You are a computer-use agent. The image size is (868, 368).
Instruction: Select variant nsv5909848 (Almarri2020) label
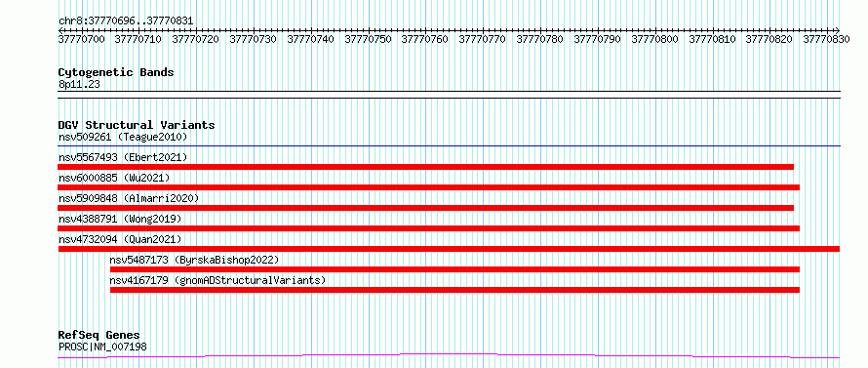(x=129, y=198)
